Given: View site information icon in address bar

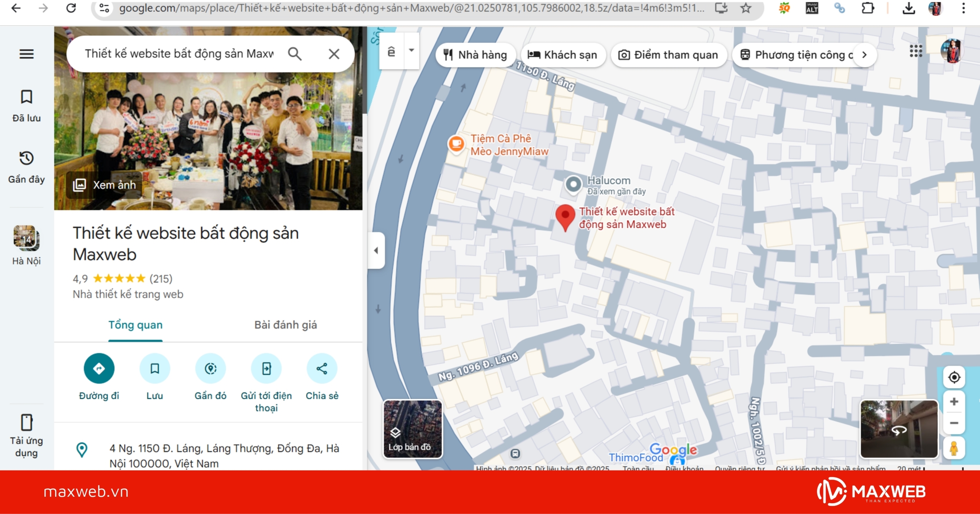Looking at the screenshot, I should click(x=104, y=8).
